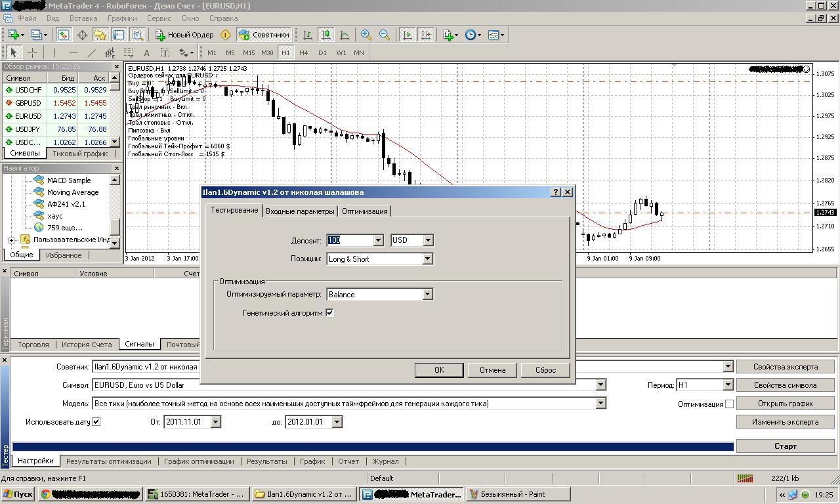Switch chart timeframe to H4
The image size is (840, 504).
coord(304,52)
